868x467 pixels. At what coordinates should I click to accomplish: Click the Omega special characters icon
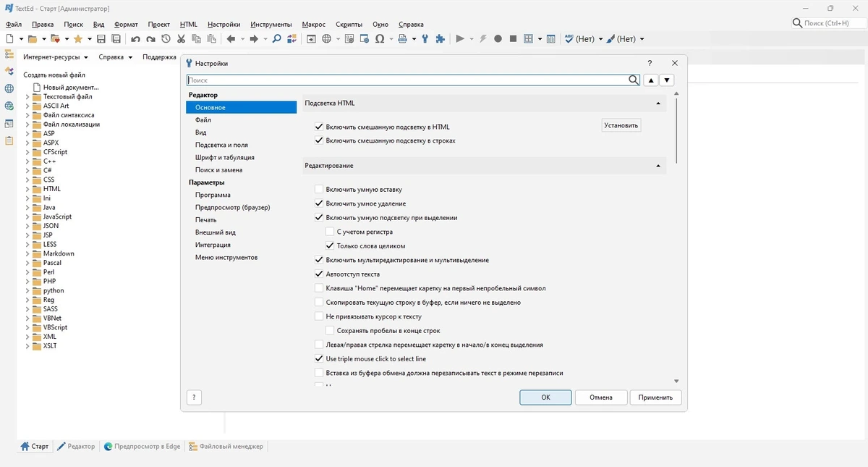pyautogui.click(x=380, y=39)
